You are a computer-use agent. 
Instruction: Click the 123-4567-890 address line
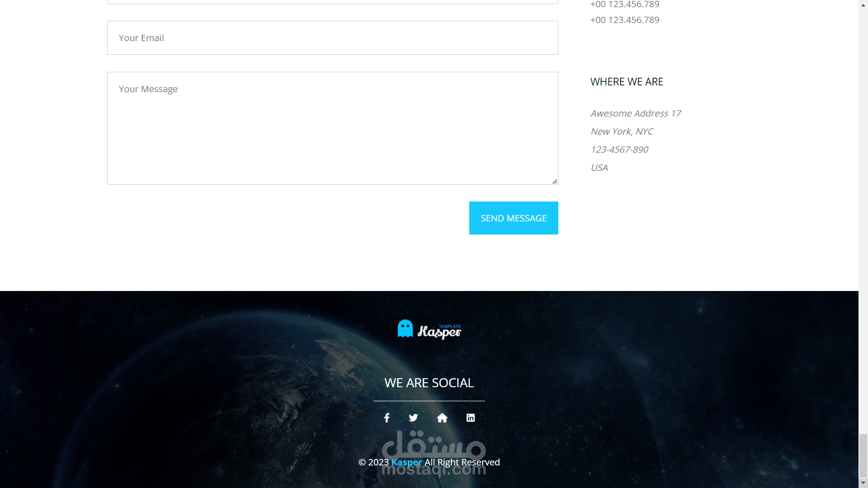pyautogui.click(x=619, y=150)
